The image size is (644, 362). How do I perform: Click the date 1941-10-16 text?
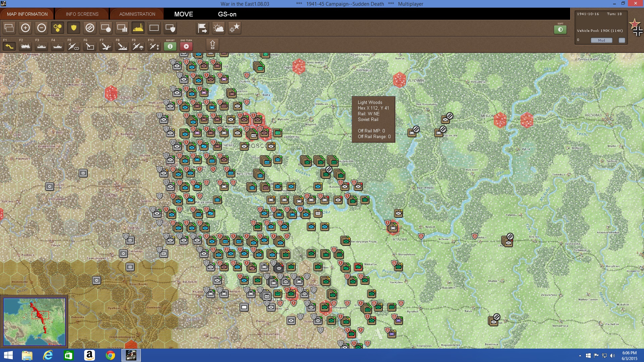click(x=588, y=14)
